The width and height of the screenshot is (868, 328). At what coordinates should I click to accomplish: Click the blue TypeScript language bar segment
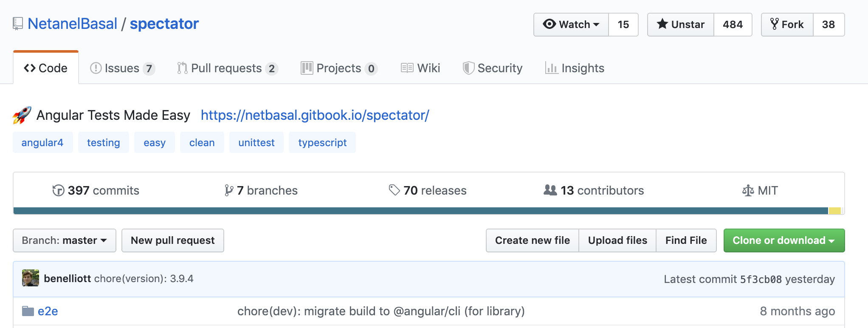(421, 211)
